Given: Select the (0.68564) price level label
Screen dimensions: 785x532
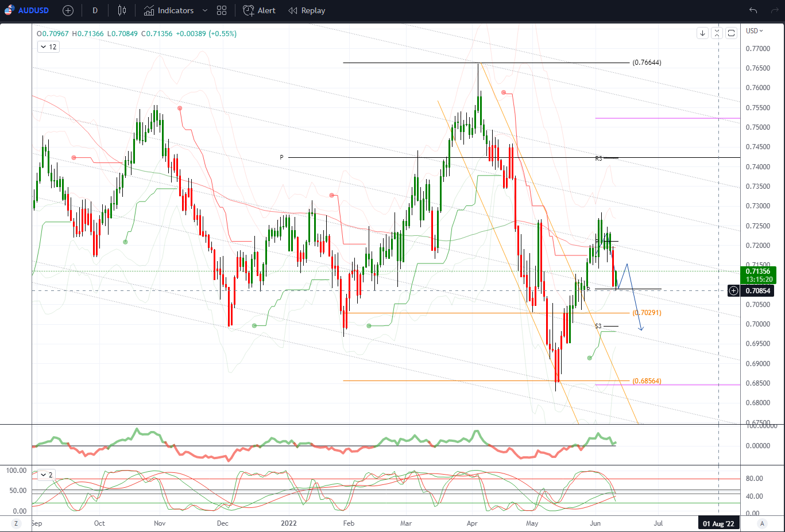Looking at the screenshot, I should pyautogui.click(x=647, y=381).
